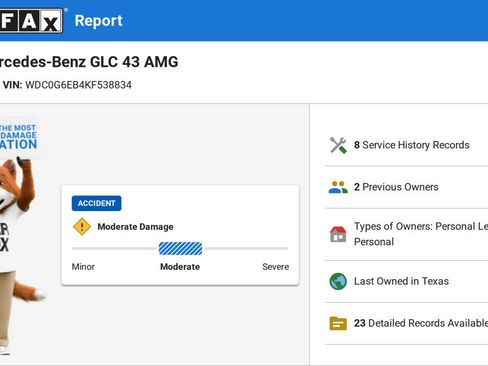The image size is (488, 366).
Task: Click the yellow warning diamond icon
Action: coord(82,227)
